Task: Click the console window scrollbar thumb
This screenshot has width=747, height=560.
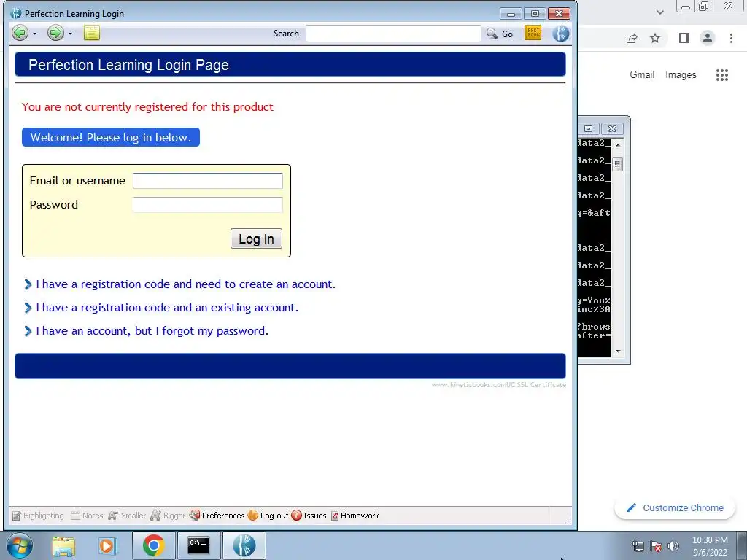Action: 617,164
